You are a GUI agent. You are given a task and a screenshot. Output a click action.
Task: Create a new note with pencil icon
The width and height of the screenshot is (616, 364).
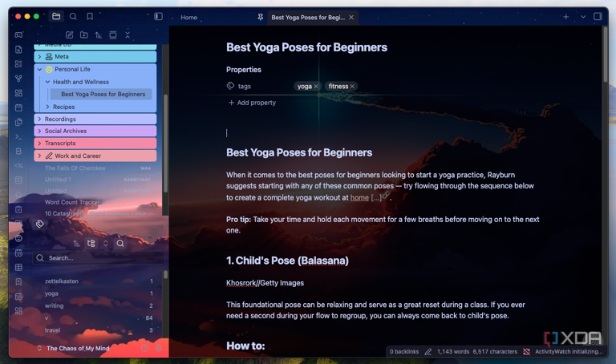[x=69, y=35]
